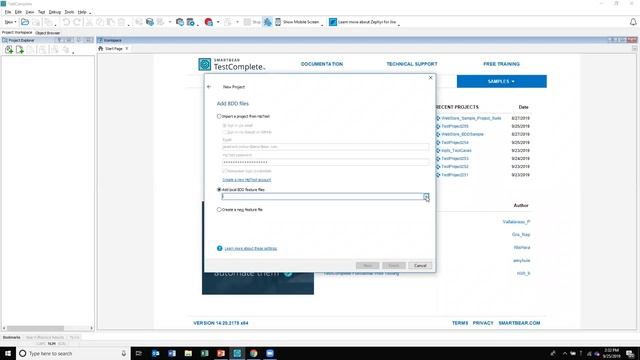Close the New Project dialog with X
This screenshot has width=640, height=360.
point(430,78)
